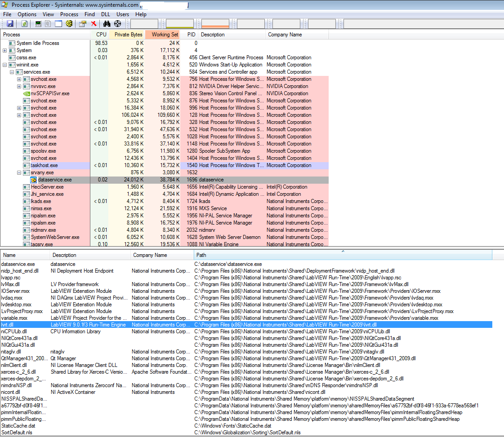Expand svchost.exe with PID 128
Image resolution: width=504 pixels, height=437 pixels.
pyautogui.click(x=19, y=115)
